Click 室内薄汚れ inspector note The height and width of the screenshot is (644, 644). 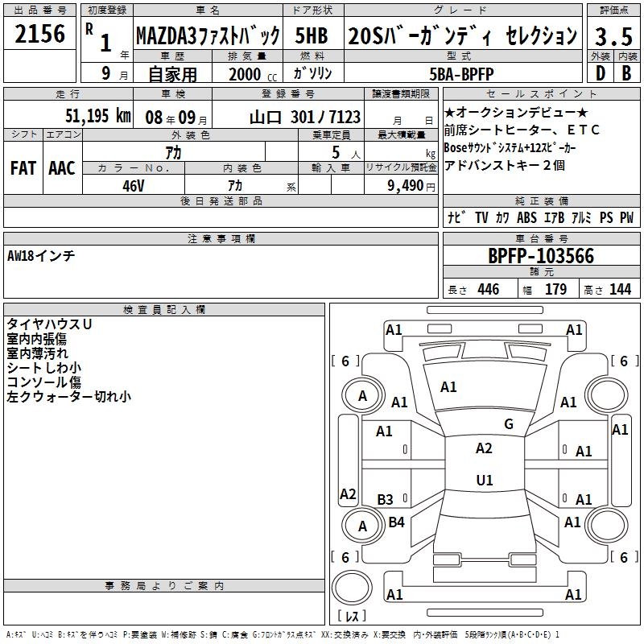(x=37, y=353)
